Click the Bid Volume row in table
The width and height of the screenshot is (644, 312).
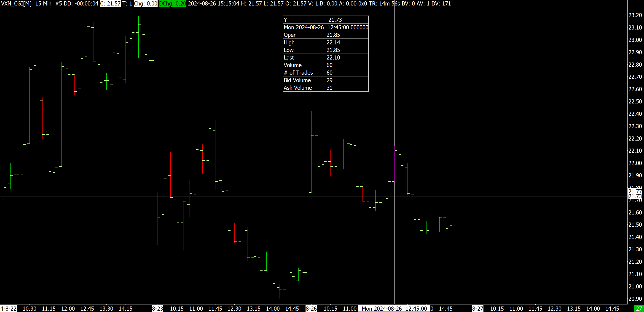(x=325, y=80)
